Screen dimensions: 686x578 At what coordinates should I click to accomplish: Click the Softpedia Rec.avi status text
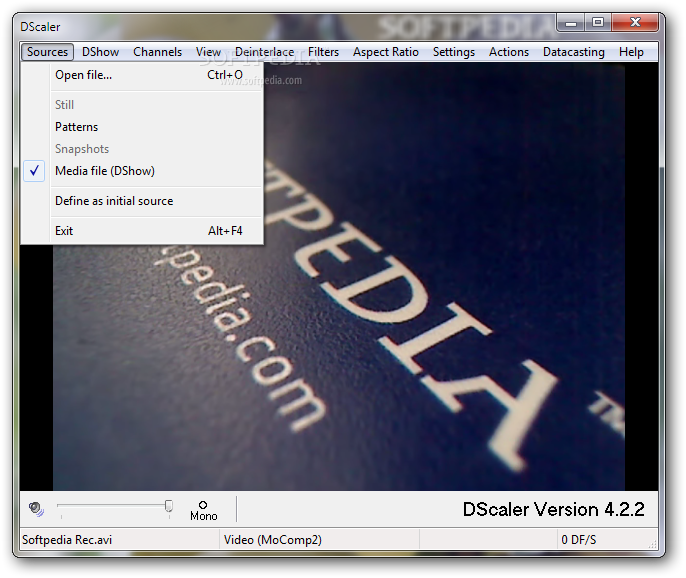(x=67, y=539)
